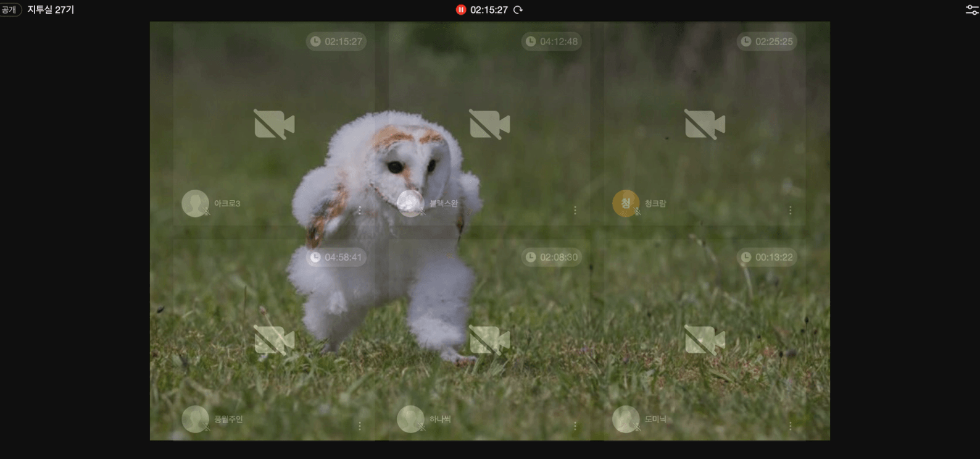Click the camera-off icon in 하나씩's tile
The height and width of the screenshot is (459, 980).
[x=489, y=340]
